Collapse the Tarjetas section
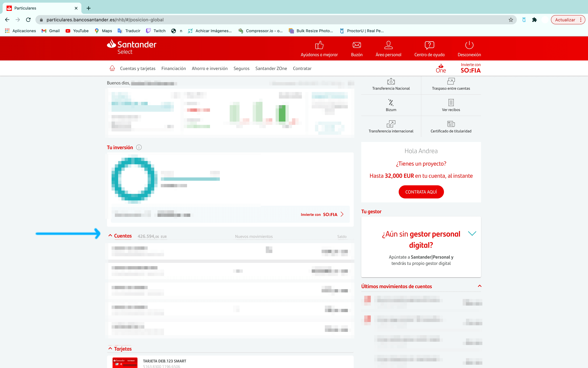The width and height of the screenshot is (588, 368). pyautogui.click(x=110, y=348)
